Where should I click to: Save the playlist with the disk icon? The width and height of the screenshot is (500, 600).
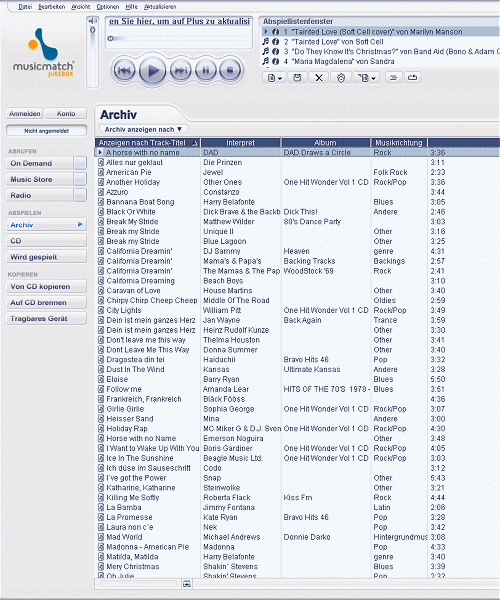(297, 78)
